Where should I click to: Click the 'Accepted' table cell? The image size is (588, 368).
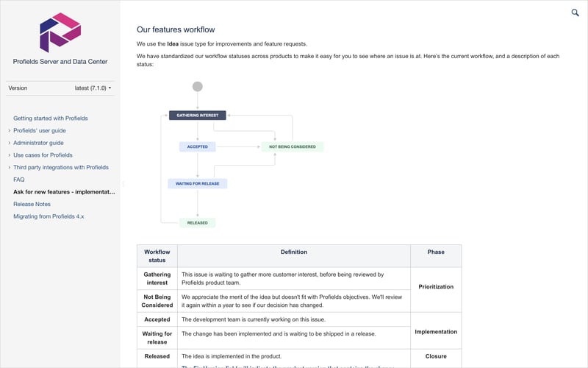coord(157,319)
